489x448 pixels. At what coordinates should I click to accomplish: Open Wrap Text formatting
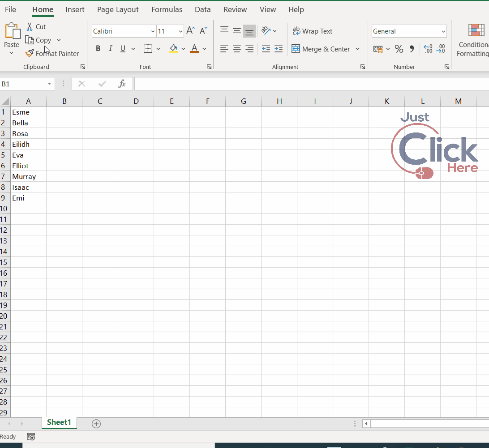coord(312,31)
